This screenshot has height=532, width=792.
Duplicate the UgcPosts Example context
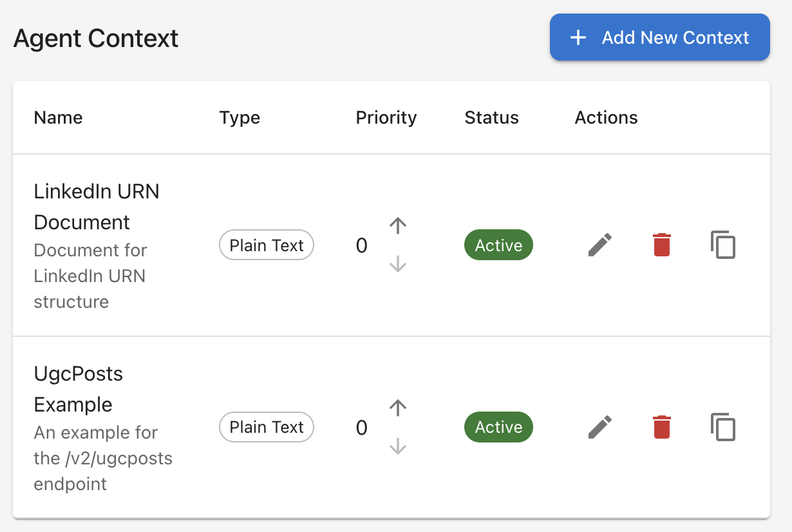[723, 427]
